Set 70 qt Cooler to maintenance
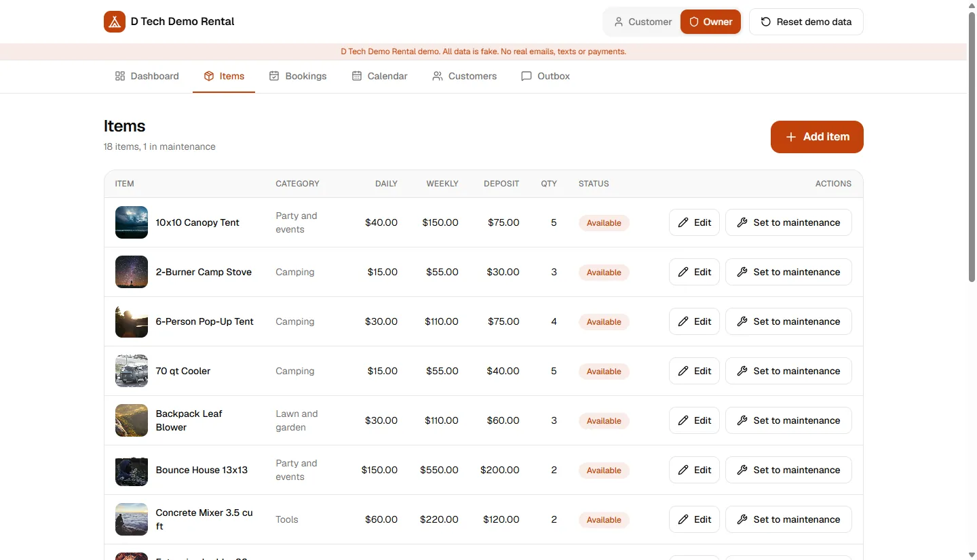 pyautogui.click(x=788, y=371)
